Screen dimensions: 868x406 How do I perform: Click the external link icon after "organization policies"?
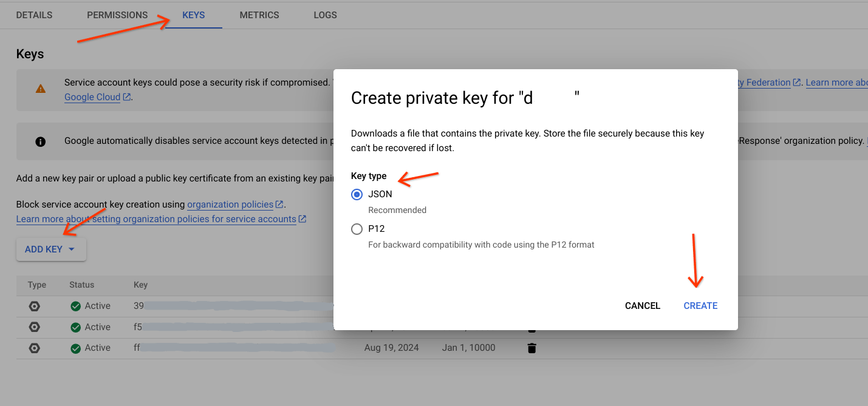point(279,205)
